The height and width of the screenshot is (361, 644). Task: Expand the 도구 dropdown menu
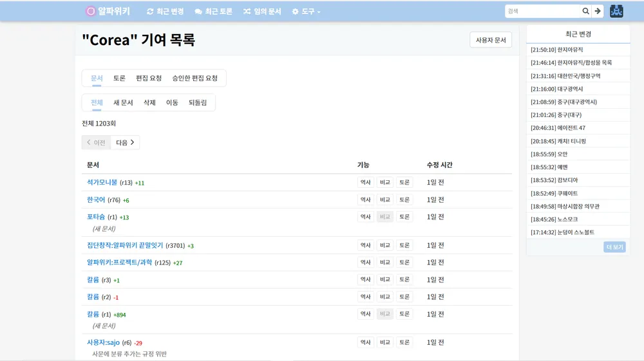[306, 12]
